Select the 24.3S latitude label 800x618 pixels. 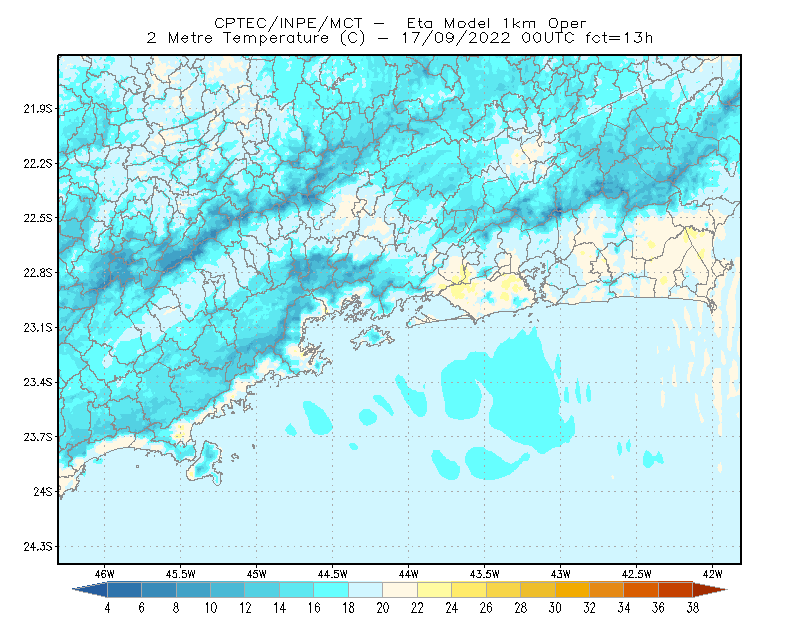point(38,547)
